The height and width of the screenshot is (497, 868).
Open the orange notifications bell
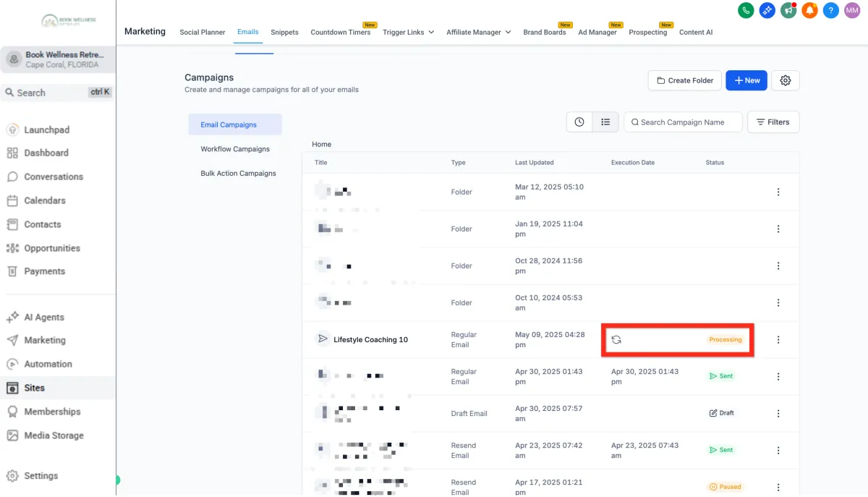tap(810, 11)
